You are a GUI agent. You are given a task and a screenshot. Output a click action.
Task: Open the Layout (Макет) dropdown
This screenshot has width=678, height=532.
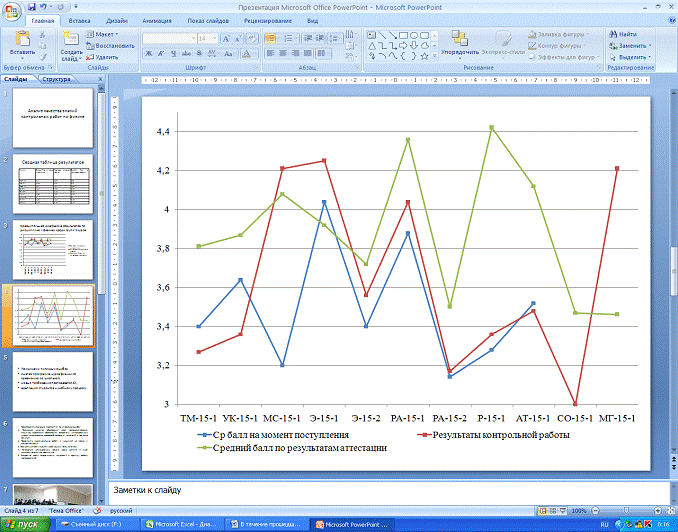[x=104, y=34]
